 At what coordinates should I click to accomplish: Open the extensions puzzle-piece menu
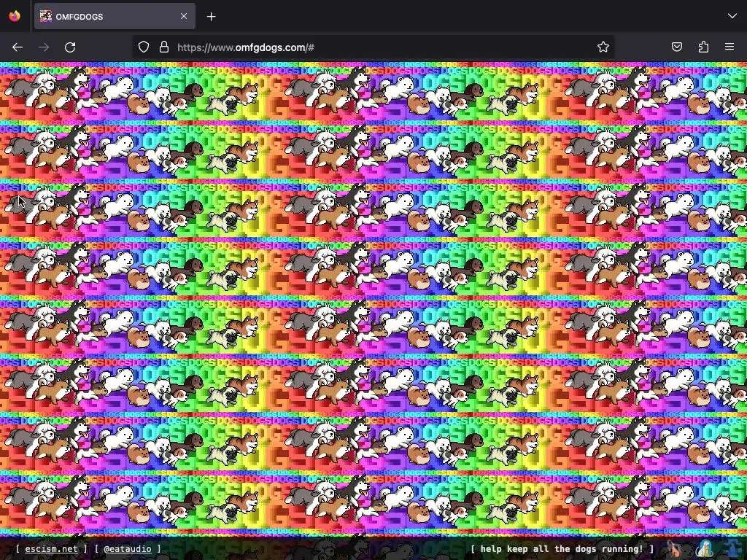coord(703,47)
